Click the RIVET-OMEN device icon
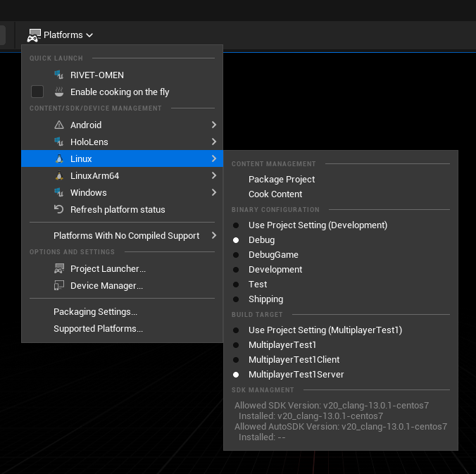This screenshot has width=476, height=474. tap(59, 75)
